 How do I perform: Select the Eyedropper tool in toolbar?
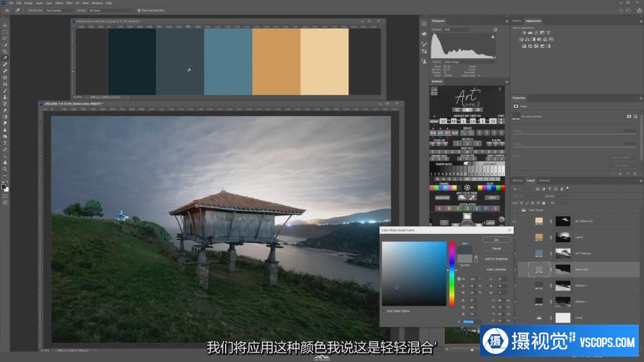point(5,58)
